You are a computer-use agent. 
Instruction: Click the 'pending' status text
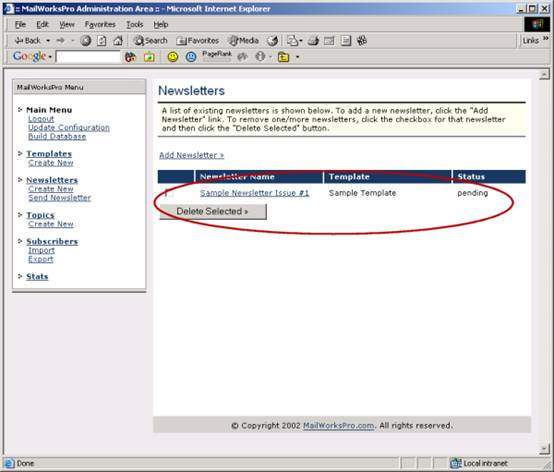[x=472, y=193]
